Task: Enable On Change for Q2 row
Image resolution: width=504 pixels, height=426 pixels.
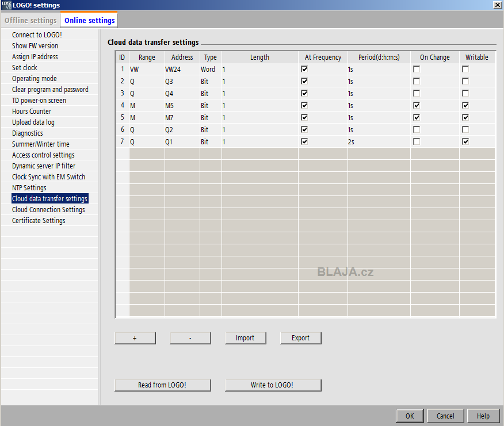Action: pos(417,129)
